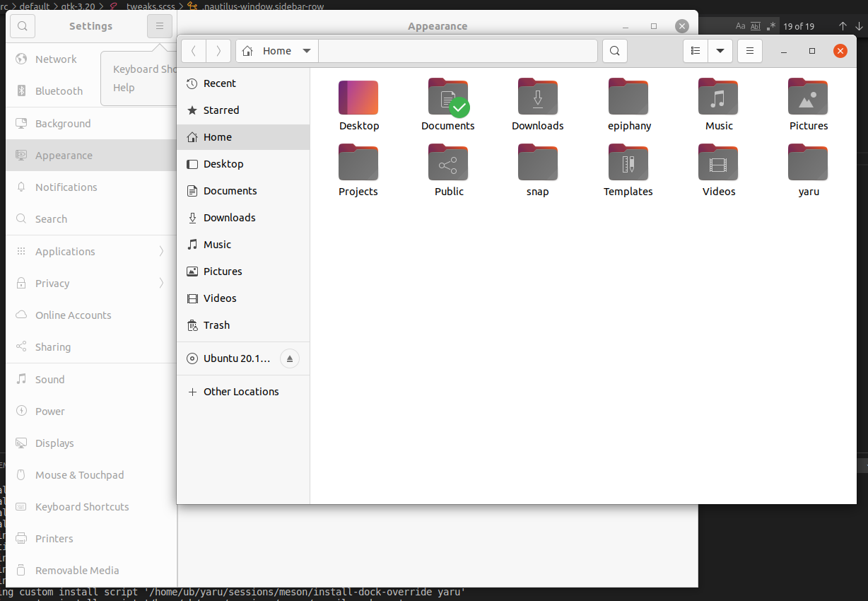Select Documents in Files sidebar
The height and width of the screenshot is (601, 868).
coord(243,191)
